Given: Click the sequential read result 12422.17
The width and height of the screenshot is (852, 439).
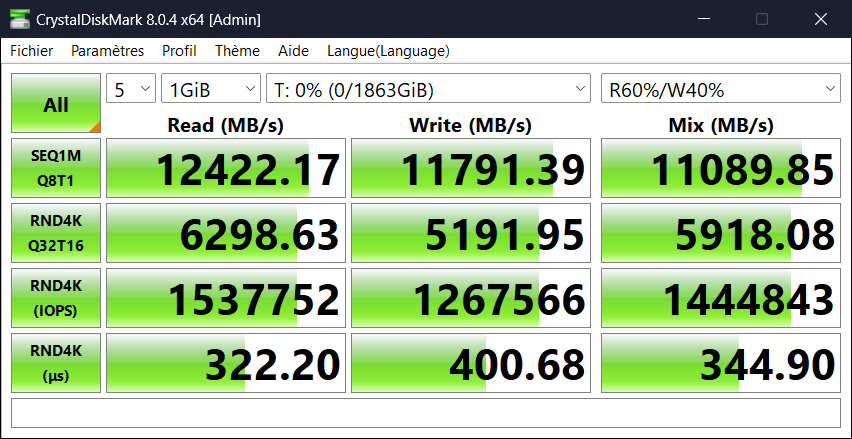Looking at the screenshot, I should [x=226, y=169].
